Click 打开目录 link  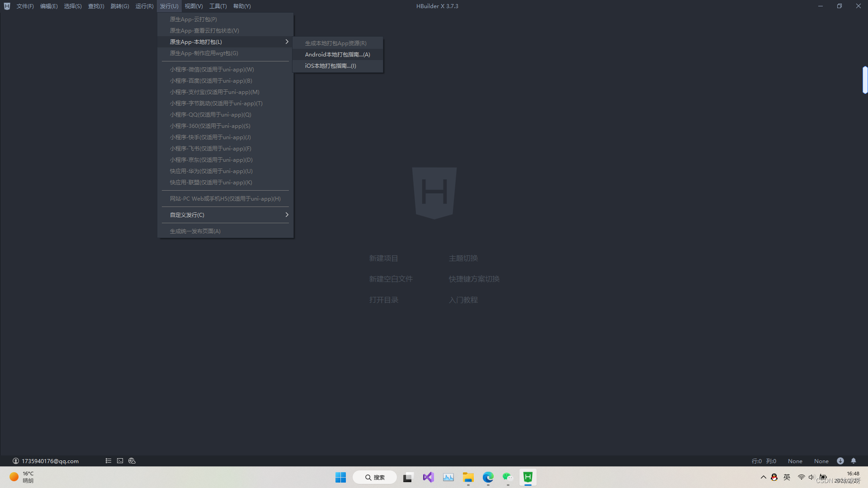[x=383, y=300]
